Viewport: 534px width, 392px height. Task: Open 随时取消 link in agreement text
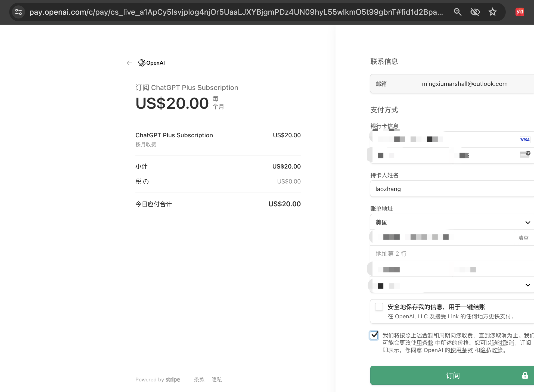[x=502, y=343]
